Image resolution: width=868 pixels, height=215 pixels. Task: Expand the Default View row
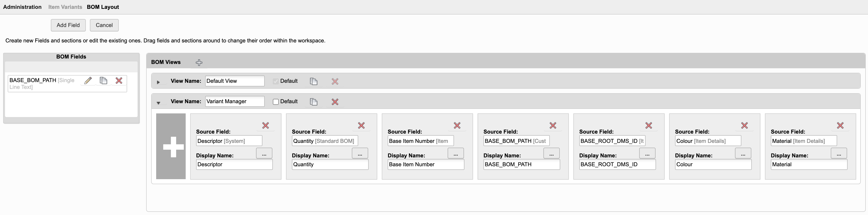click(x=158, y=82)
